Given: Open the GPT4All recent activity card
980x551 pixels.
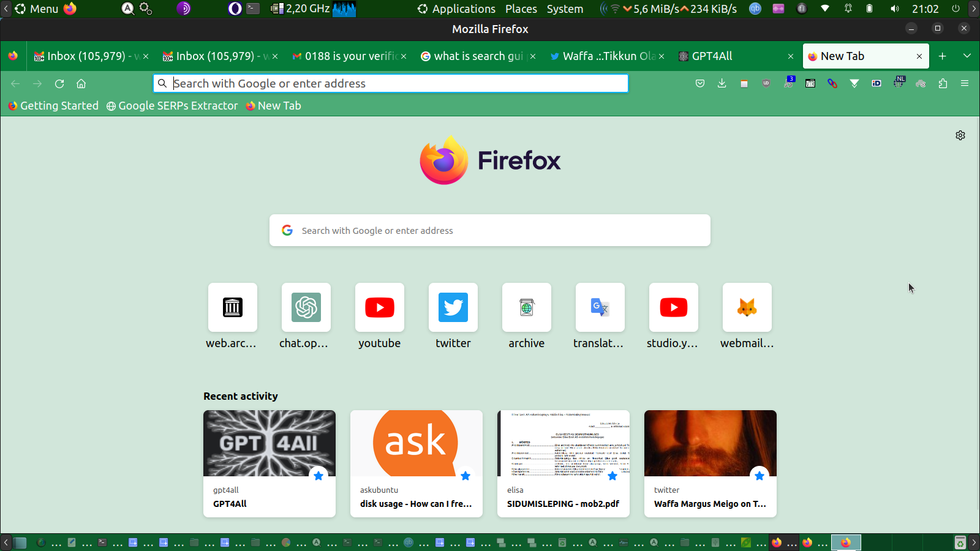Looking at the screenshot, I should coord(269,463).
